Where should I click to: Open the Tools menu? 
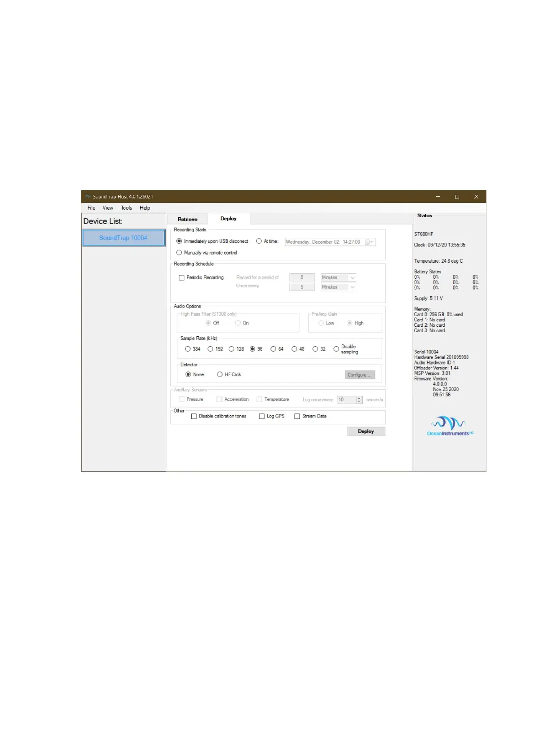[126, 208]
